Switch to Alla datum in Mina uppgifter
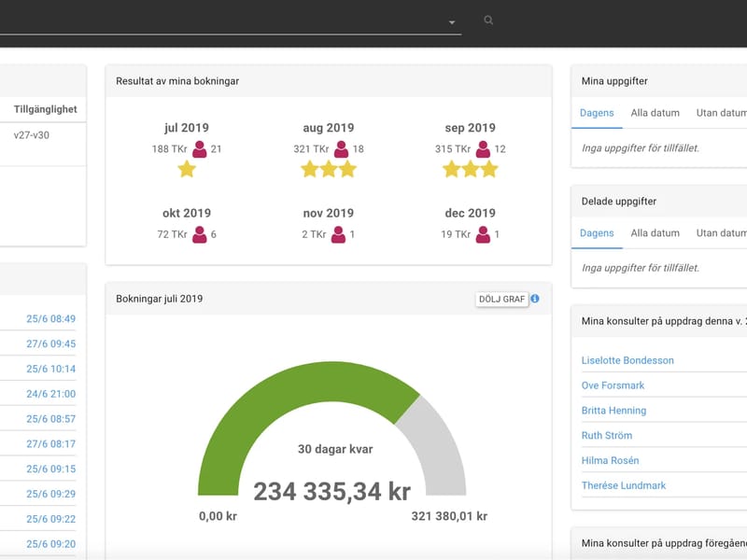Screen dimensions: 747x560 [x=655, y=113]
